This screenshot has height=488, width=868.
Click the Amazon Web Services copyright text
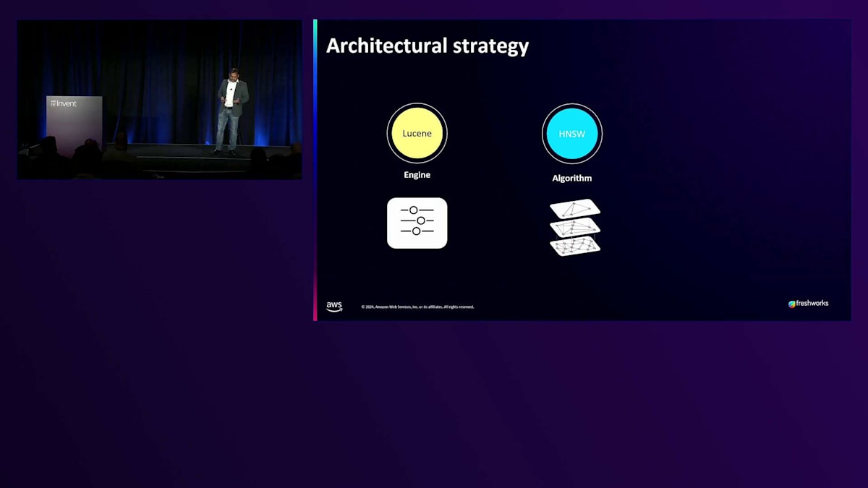[x=418, y=307]
